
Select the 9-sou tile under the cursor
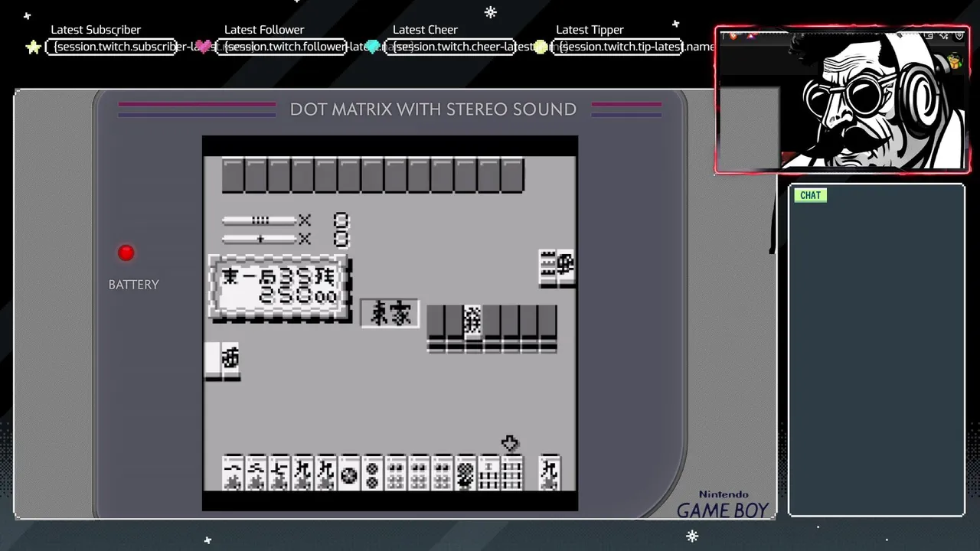513,473
